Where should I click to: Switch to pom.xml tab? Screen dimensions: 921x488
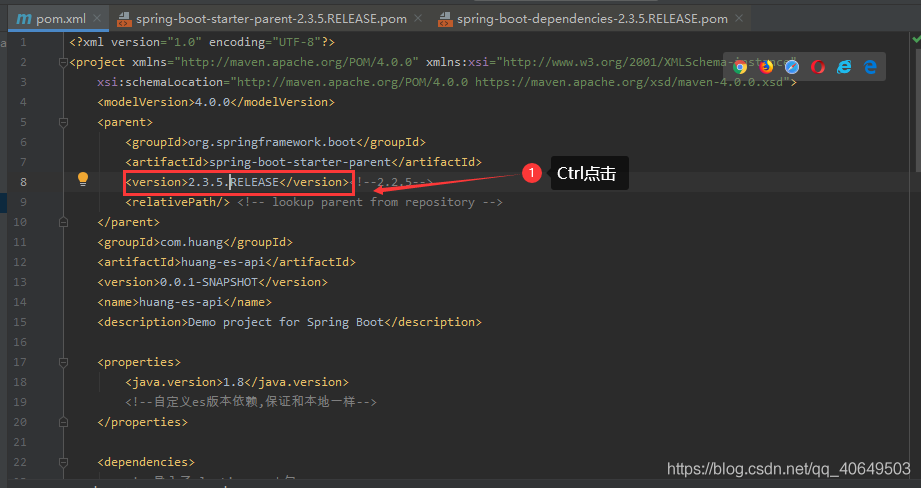(58, 19)
